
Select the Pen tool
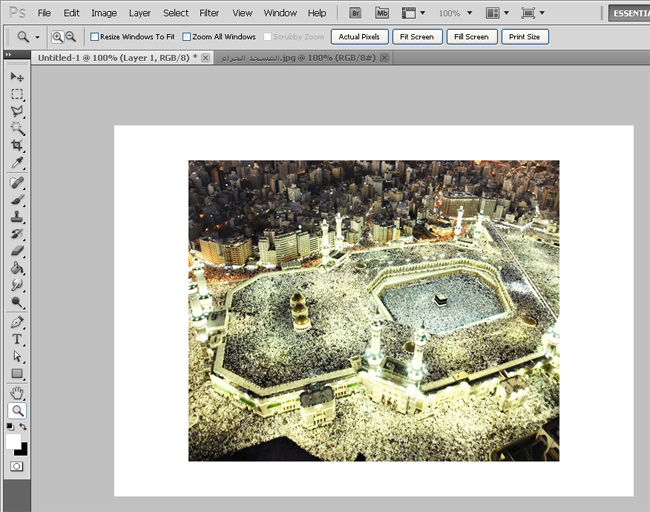tap(17, 322)
